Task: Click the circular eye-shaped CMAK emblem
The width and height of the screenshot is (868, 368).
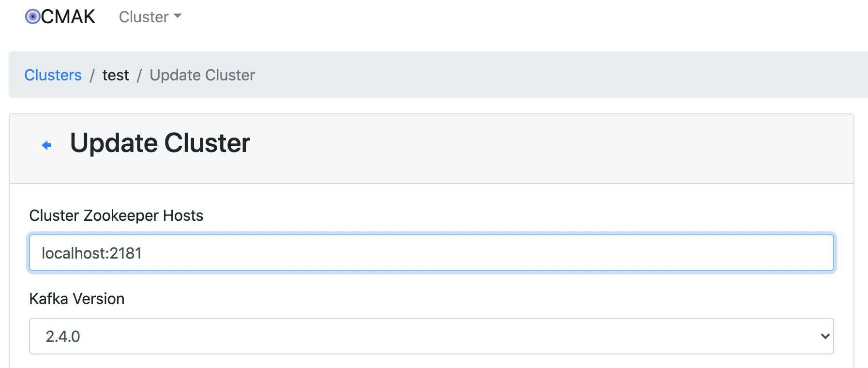Action: pos(33,16)
